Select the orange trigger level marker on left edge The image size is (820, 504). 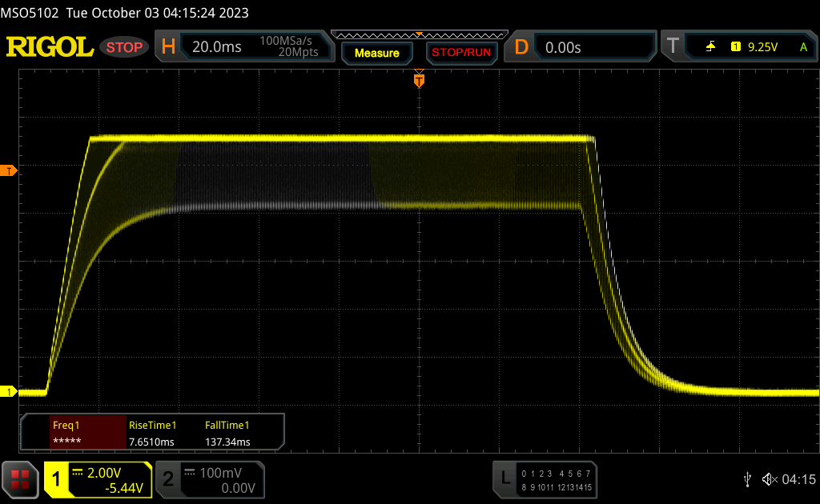point(9,170)
